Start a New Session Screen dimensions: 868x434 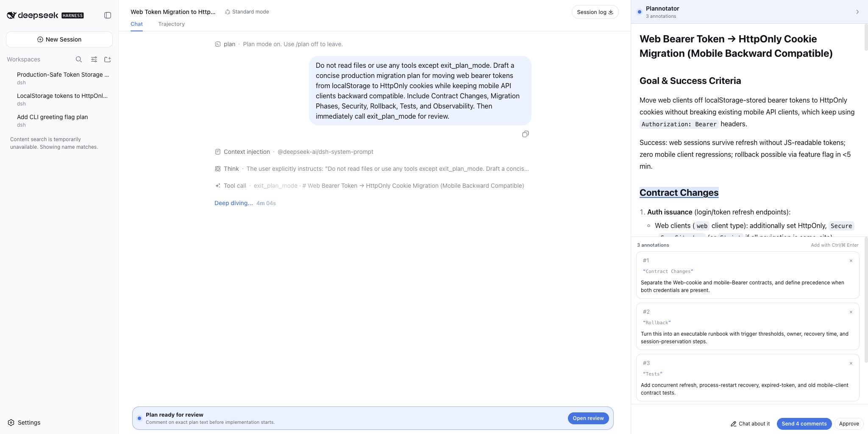(59, 39)
